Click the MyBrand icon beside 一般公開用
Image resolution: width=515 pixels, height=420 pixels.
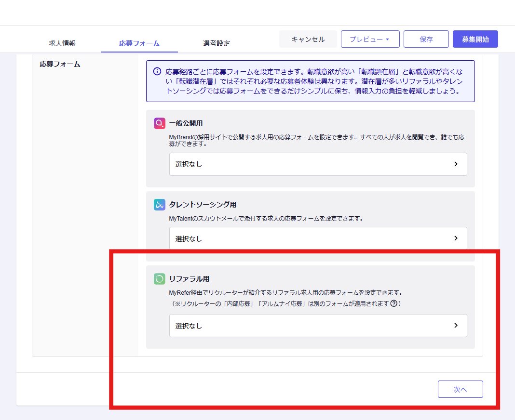tap(160, 123)
